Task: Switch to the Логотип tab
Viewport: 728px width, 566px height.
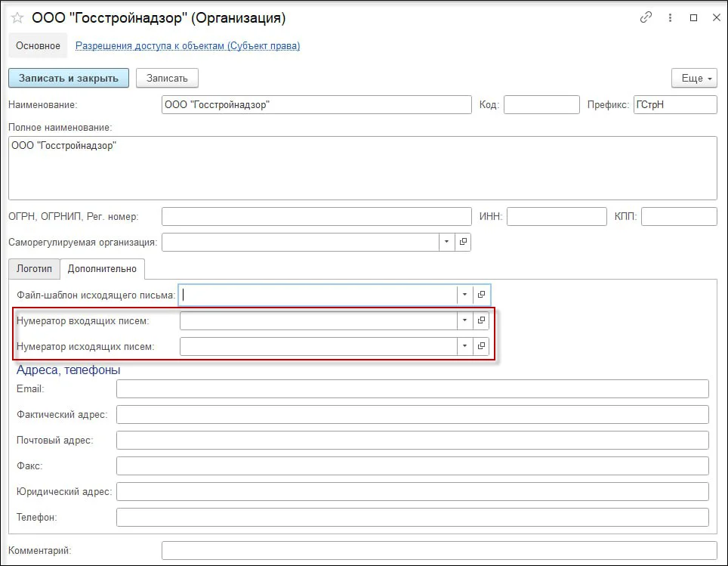Action: [x=35, y=268]
